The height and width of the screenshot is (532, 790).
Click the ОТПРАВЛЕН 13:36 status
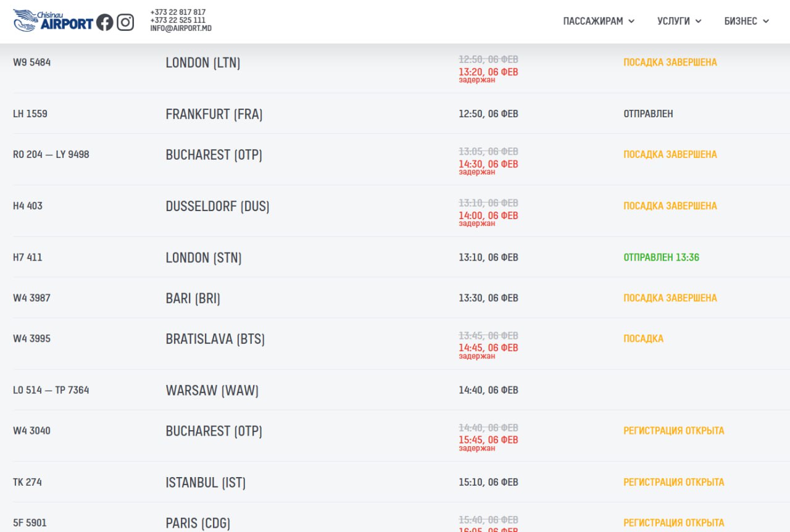pos(661,257)
